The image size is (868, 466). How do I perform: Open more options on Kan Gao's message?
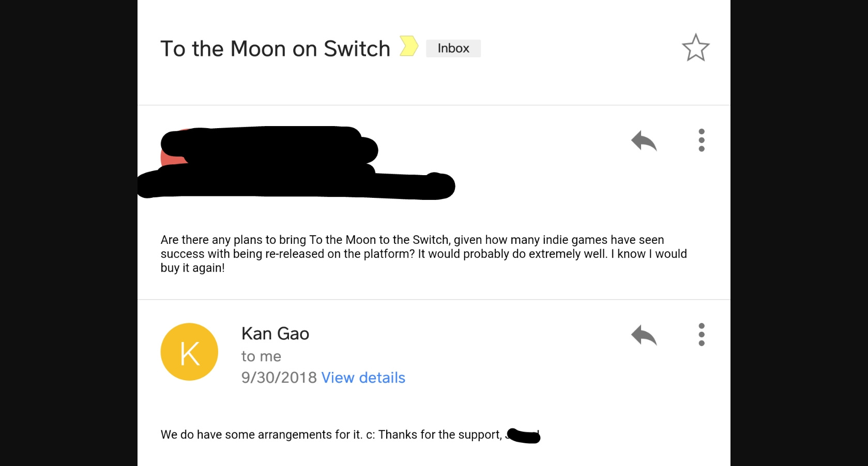pyautogui.click(x=702, y=335)
